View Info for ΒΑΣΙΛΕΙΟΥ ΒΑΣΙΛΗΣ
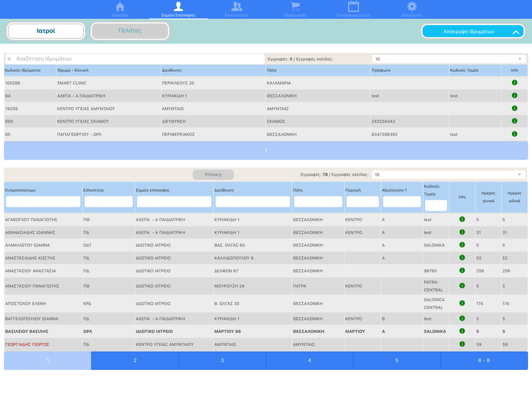This screenshot has height=399, width=532. click(x=462, y=331)
